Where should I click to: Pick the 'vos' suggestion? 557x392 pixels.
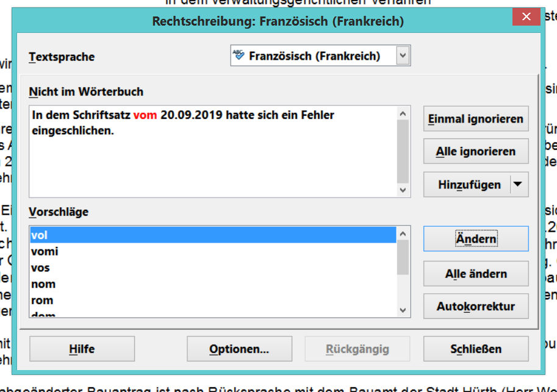click(x=40, y=268)
